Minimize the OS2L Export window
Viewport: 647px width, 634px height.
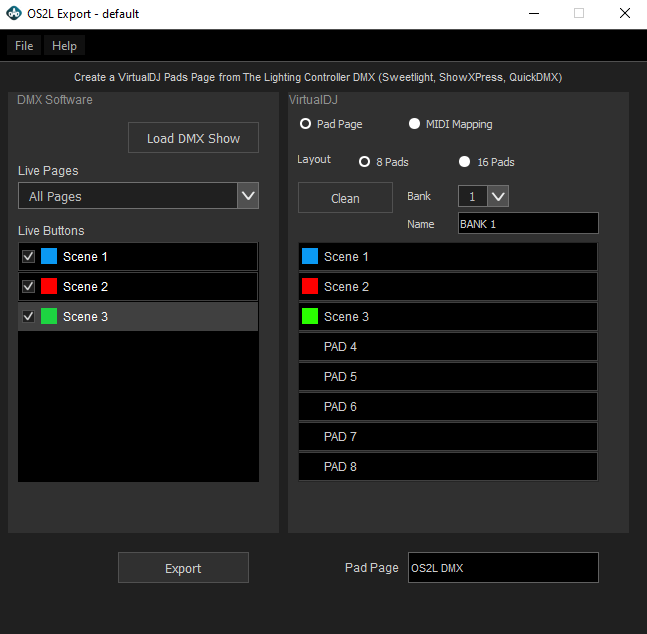(x=534, y=14)
